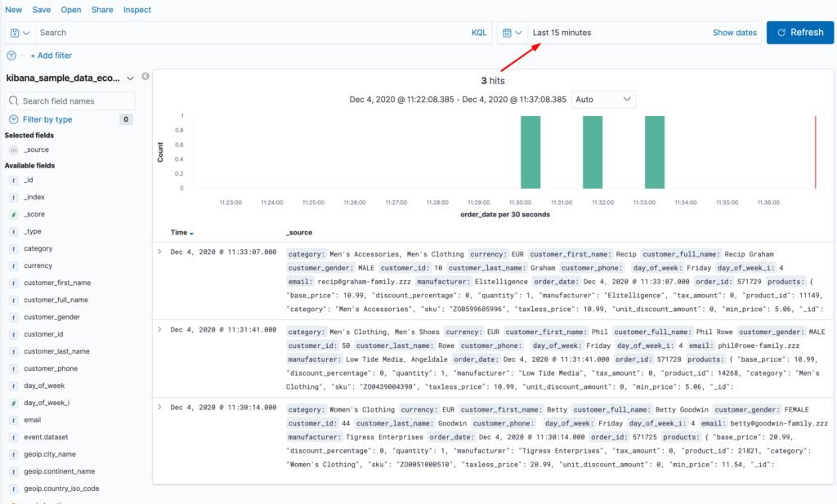This screenshot has height=504, width=837.
Task: Click the Show dates link
Action: [734, 33]
